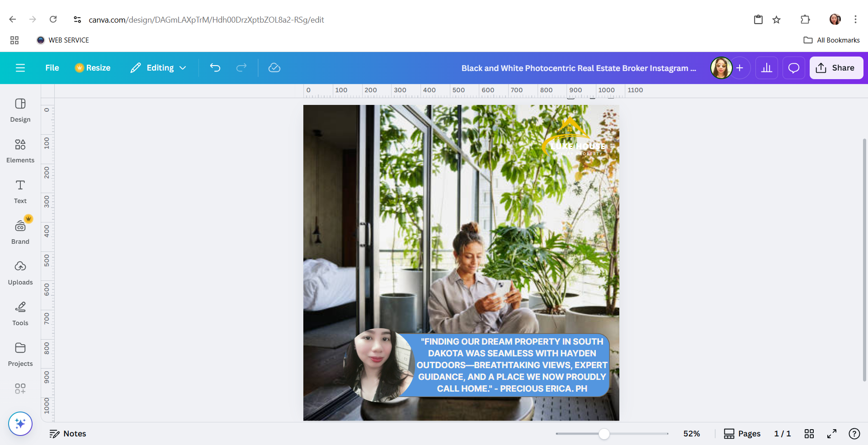
Task: Click the vertical scrollbar of the canvas
Action: coord(864,260)
